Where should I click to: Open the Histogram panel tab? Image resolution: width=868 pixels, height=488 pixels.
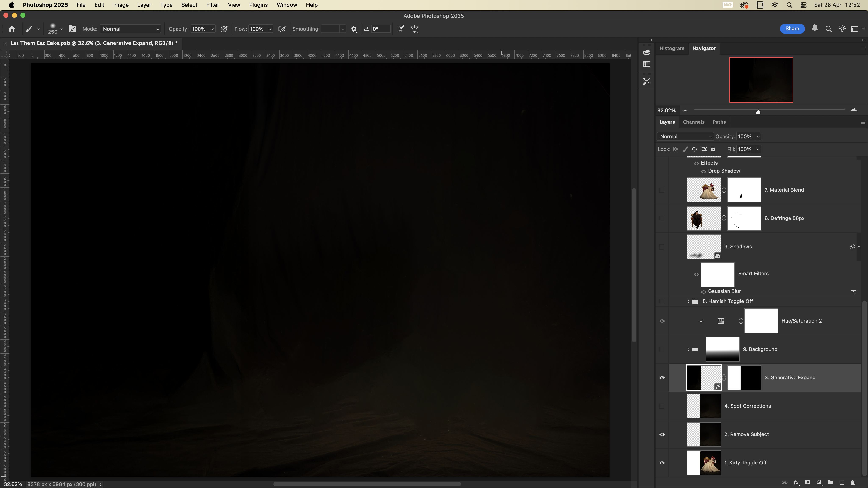tap(672, 48)
